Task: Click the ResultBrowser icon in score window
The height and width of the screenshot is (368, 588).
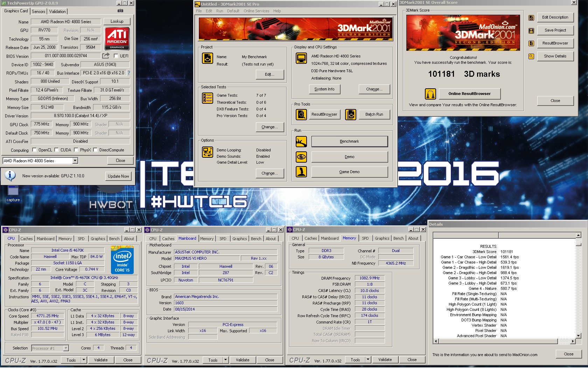Action: pos(531,43)
